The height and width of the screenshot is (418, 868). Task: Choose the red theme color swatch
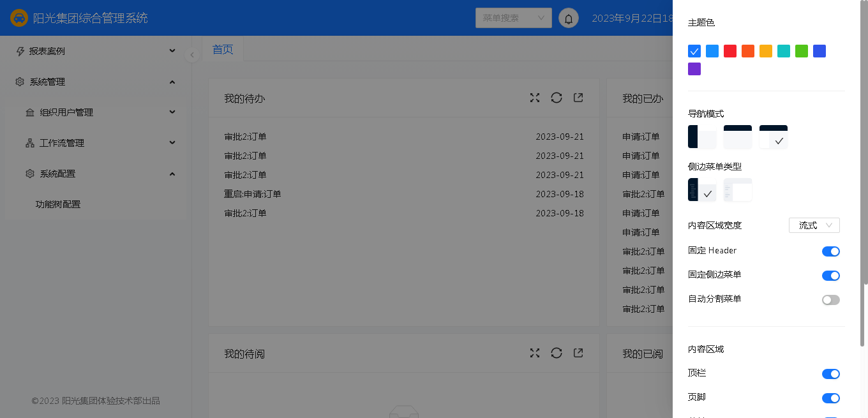click(x=730, y=51)
